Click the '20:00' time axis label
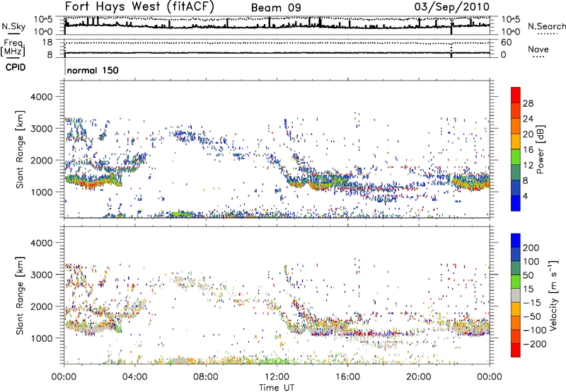Screen dimensions: 566x392 pos(419,377)
